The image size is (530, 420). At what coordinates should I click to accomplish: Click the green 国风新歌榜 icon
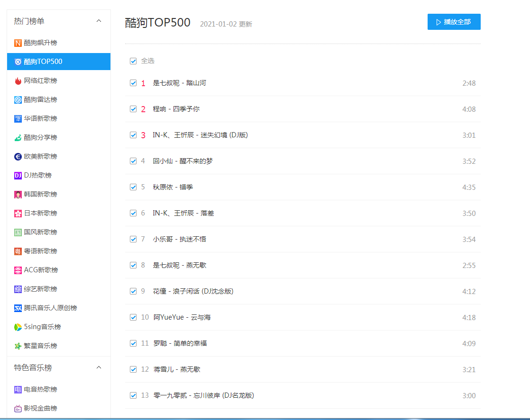point(18,232)
